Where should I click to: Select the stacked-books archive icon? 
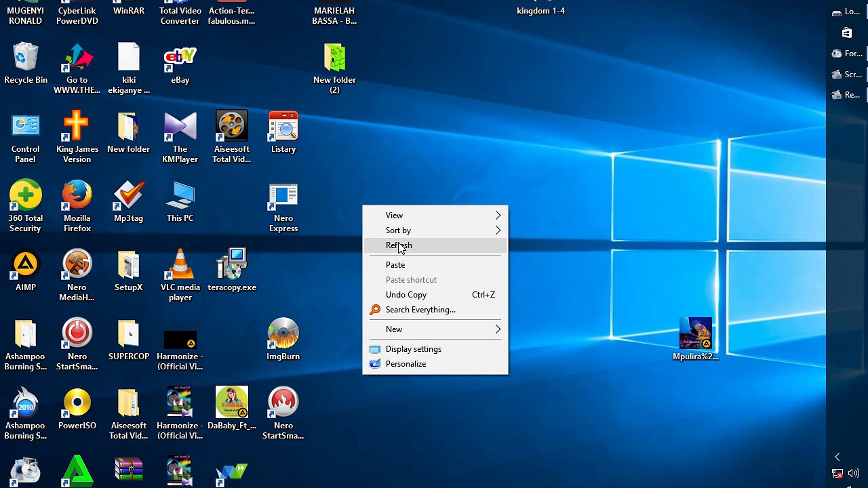tap(128, 471)
